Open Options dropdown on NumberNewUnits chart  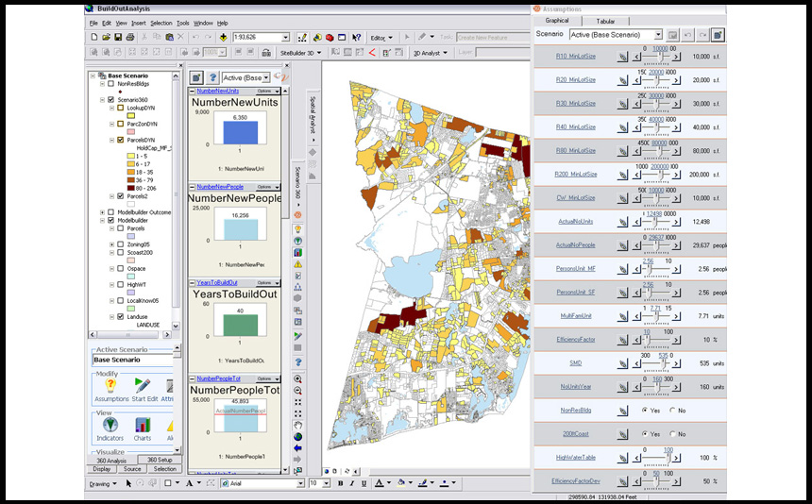(x=268, y=91)
